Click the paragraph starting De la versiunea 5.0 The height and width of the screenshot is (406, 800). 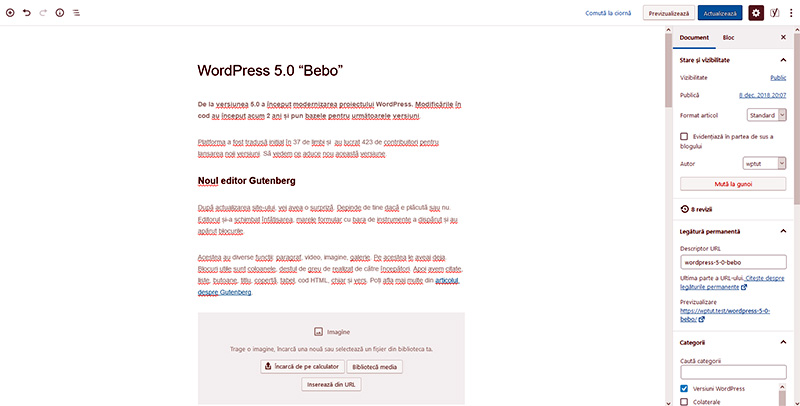point(330,110)
